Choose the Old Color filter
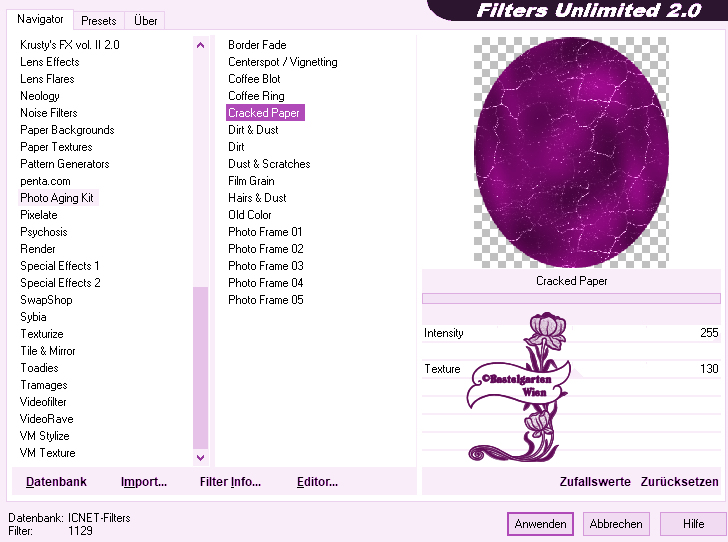Image resolution: width=728 pixels, height=542 pixels. coord(249,215)
